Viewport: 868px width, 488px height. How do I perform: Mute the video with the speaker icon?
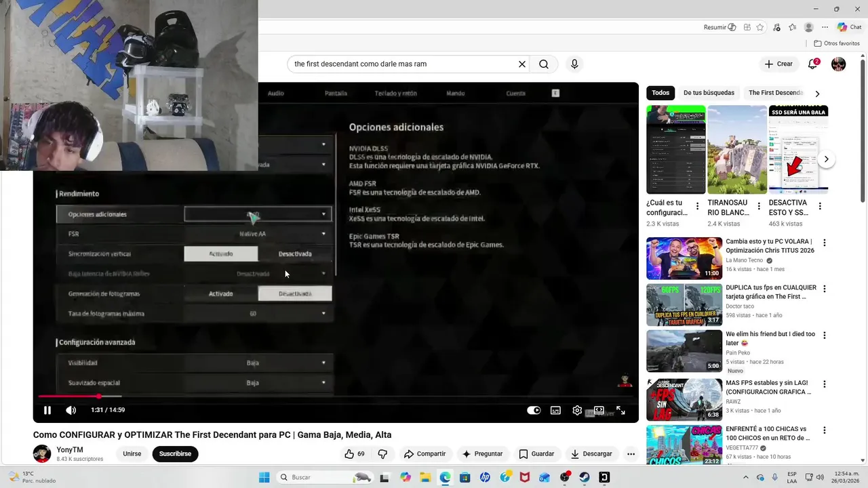(71, 410)
